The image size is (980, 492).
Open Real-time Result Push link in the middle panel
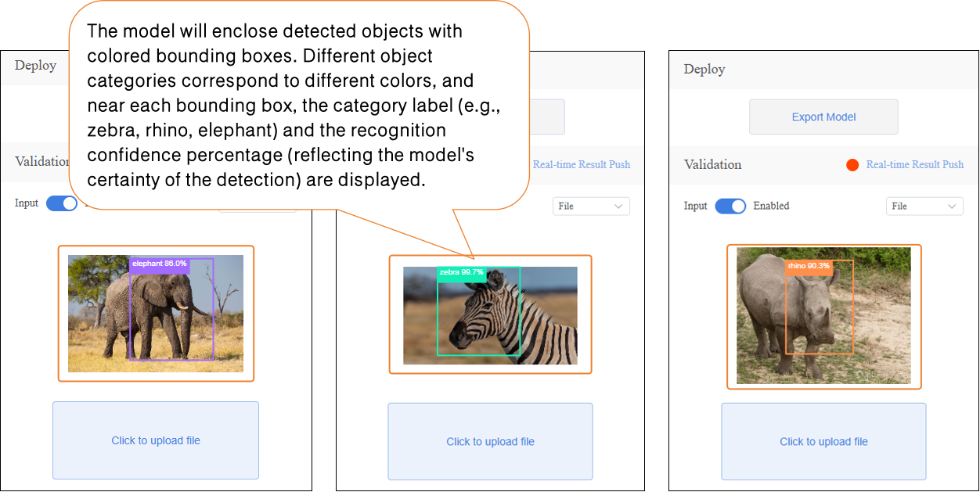(581, 165)
